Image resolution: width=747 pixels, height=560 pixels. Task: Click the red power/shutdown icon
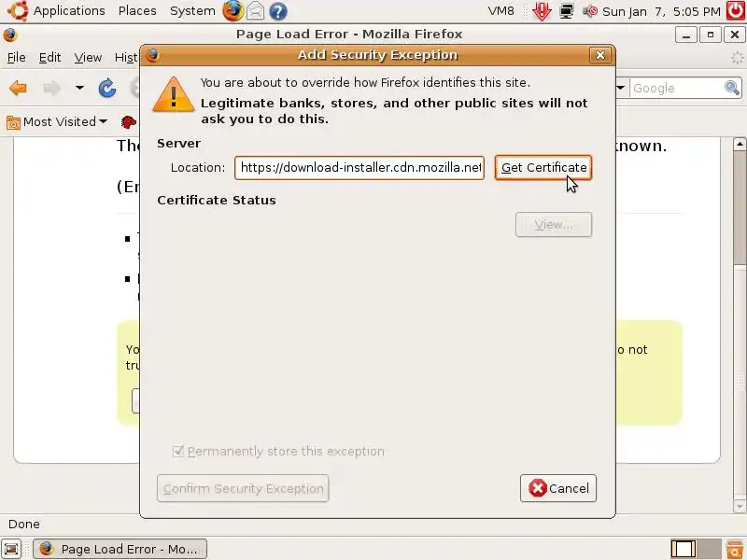pos(736,10)
